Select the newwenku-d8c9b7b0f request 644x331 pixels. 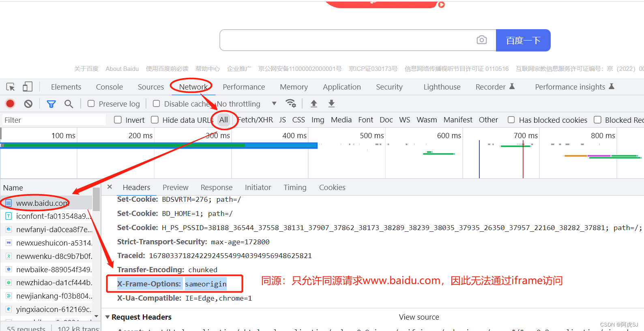[x=47, y=256]
